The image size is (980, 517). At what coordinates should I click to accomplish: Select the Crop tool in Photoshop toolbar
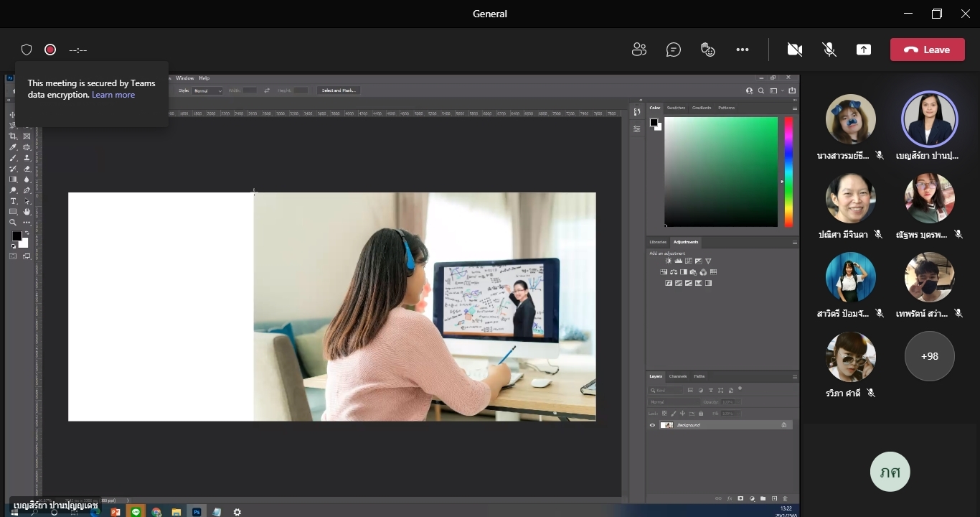click(x=13, y=136)
